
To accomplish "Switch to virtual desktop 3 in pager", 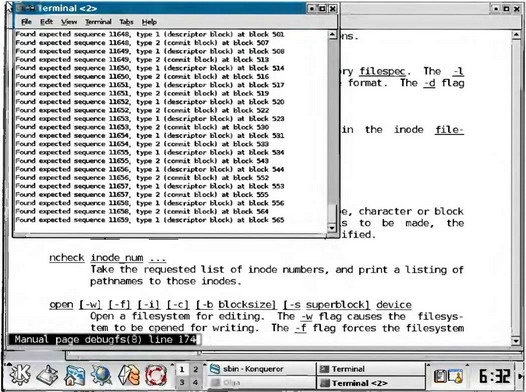I will pyautogui.click(x=182, y=382).
